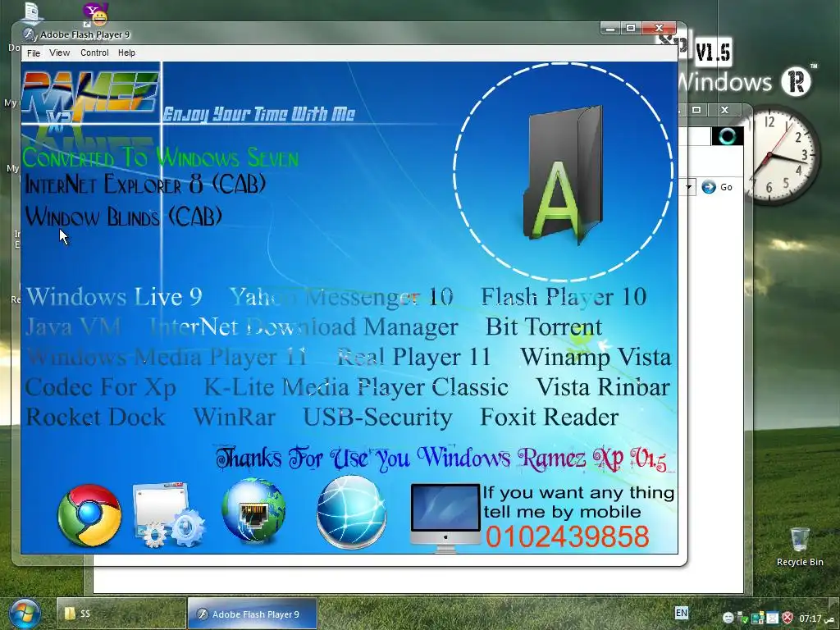Click 'Bit Torrent' text
840x630 pixels.
544,326
